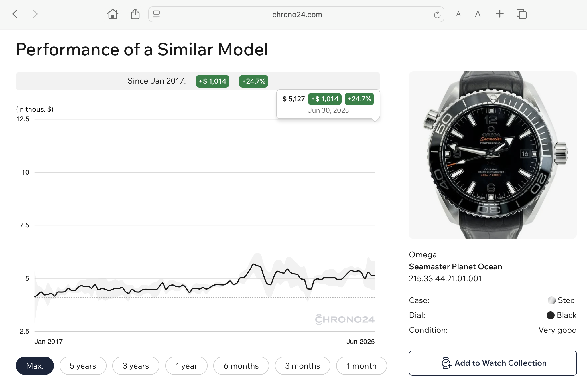This screenshot has height=392, width=587.
Task: Click the +$ 1,014 badge in tooltip
Action: [325, 99]
